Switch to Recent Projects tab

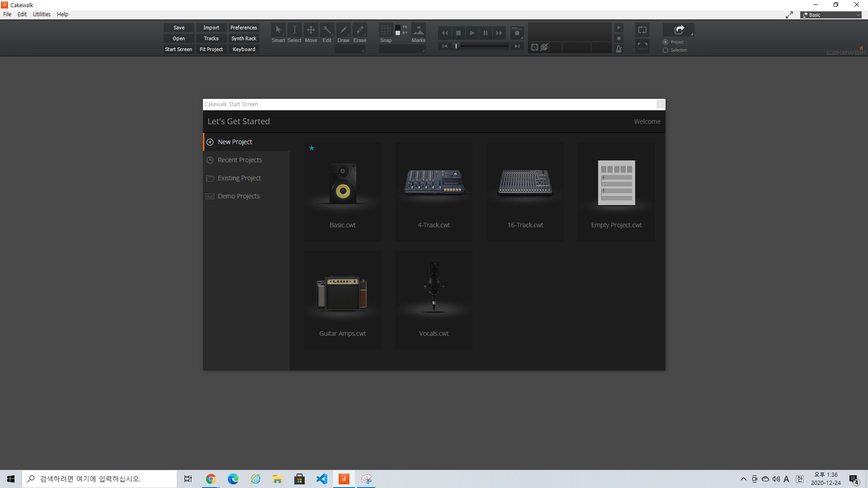point(240,160)
